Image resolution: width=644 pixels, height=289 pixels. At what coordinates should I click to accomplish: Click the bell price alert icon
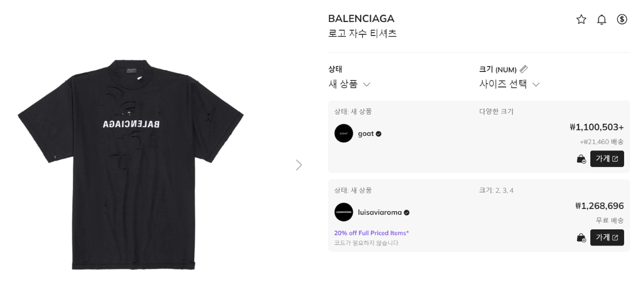pyautogui.click(x=602, y=19)
